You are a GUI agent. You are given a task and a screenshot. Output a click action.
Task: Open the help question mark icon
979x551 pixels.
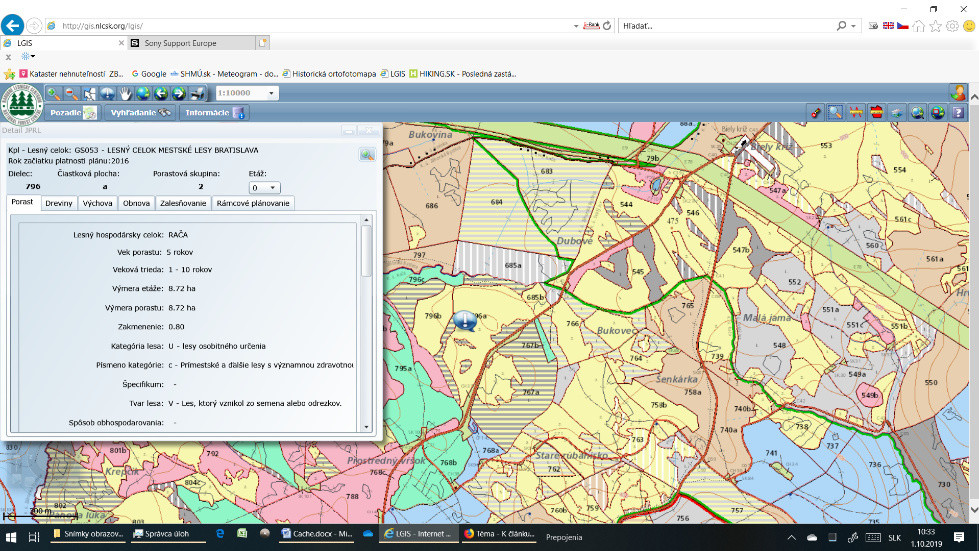pyautogui.click(x=957, y=112)
